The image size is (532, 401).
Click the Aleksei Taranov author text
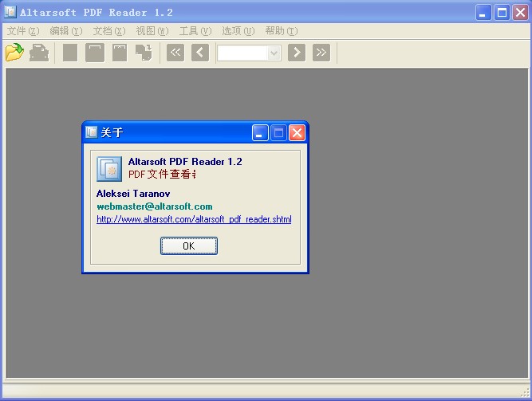pos(133,194)
